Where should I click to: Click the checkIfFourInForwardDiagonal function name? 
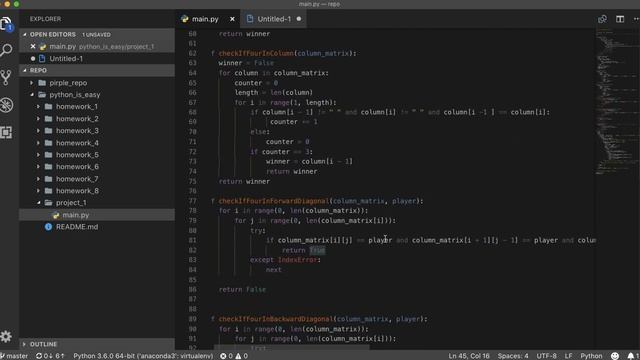[x=273, y=201]
